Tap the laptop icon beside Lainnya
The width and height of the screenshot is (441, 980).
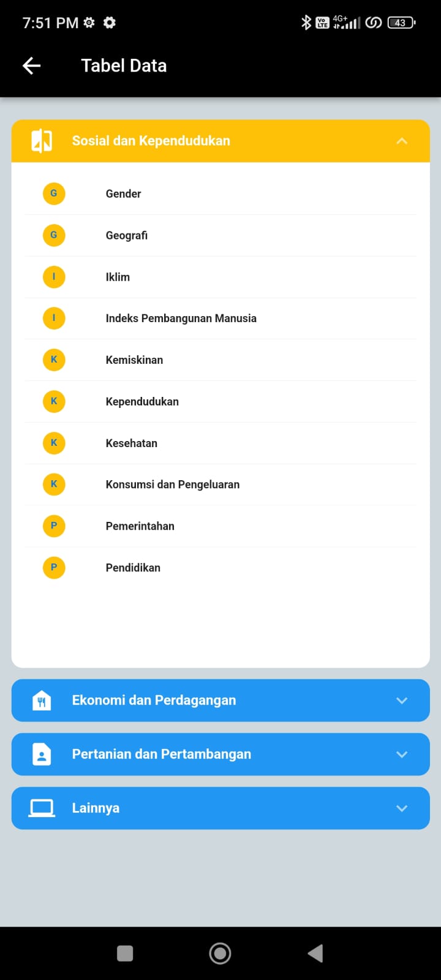42,808
